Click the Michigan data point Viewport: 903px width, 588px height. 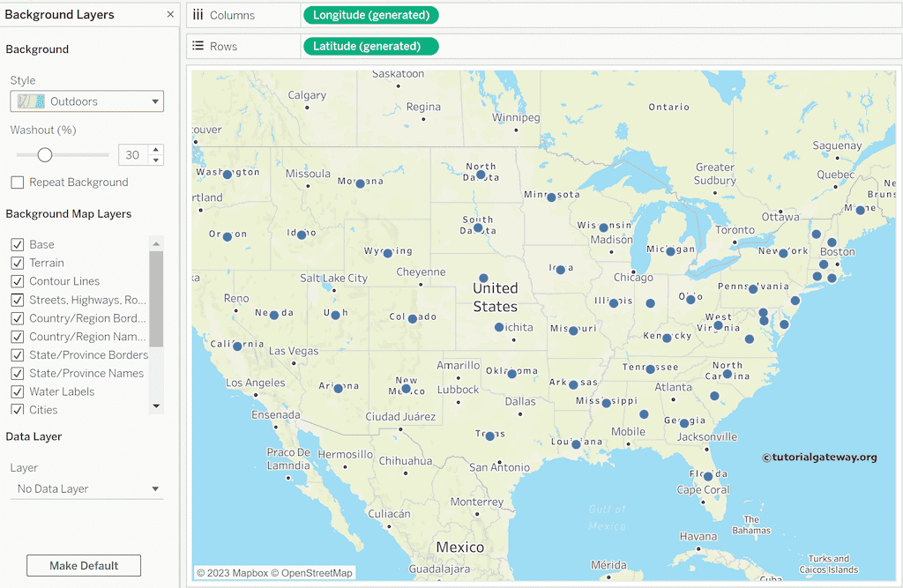click(x=670, y=251)
